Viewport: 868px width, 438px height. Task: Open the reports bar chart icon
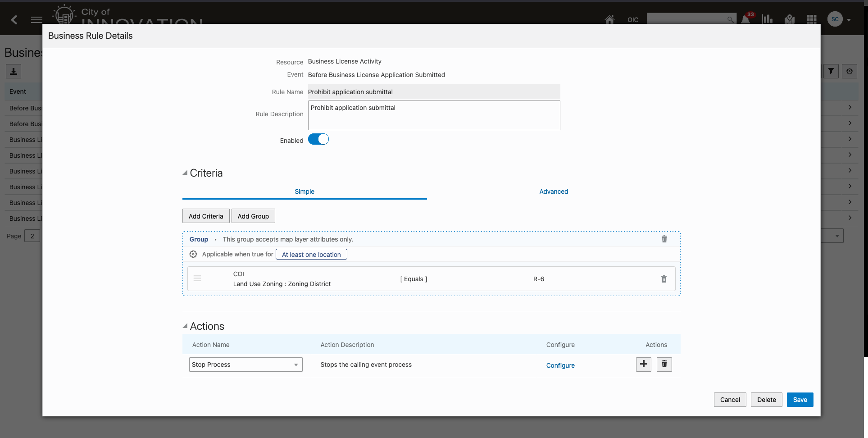767,19
